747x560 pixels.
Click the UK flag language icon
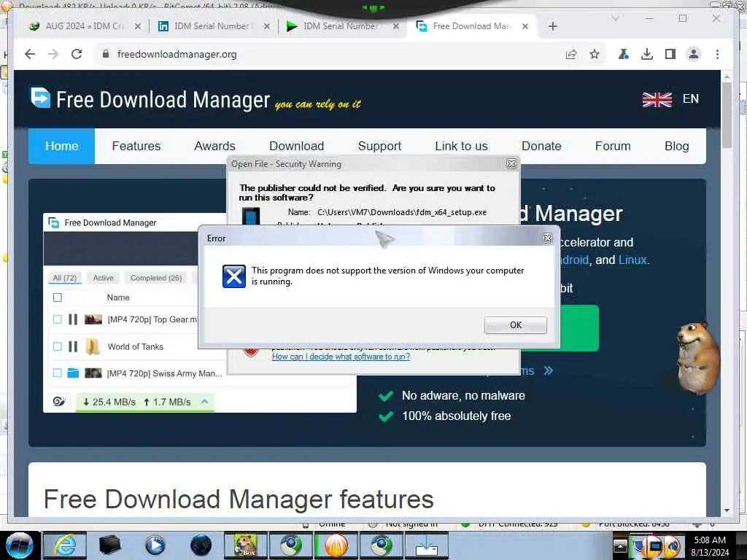[657, 99]
